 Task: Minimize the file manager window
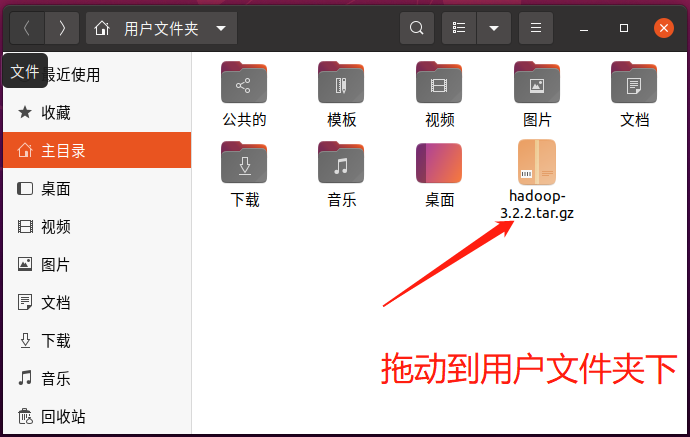[584, 29]
